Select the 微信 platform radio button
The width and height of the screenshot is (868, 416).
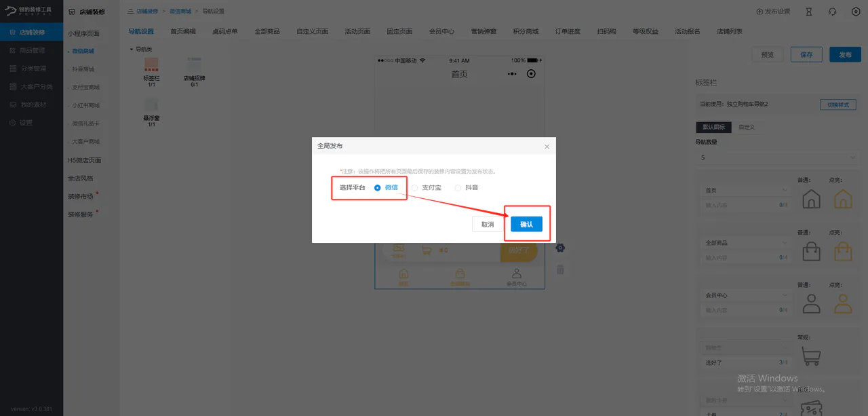coord(378,187)
